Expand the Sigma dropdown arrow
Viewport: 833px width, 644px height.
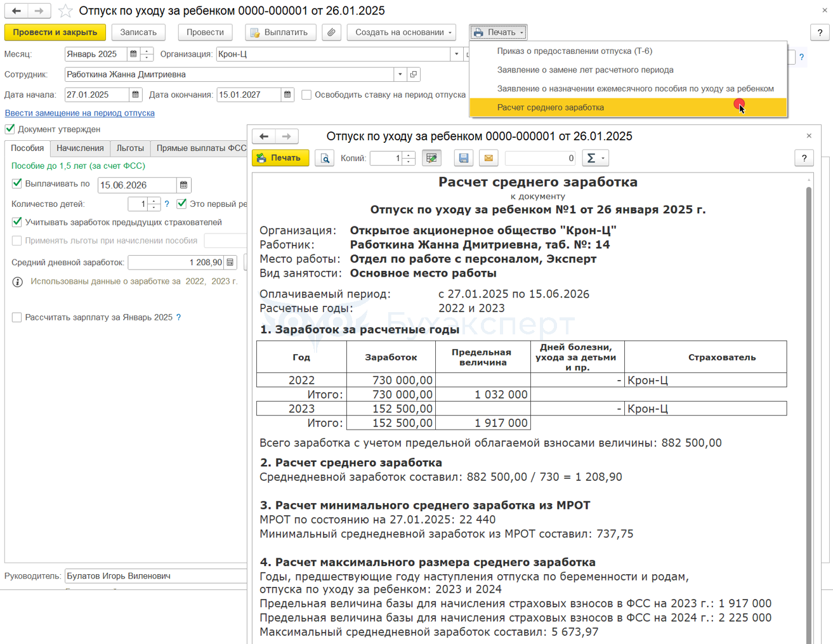point(603,158)
